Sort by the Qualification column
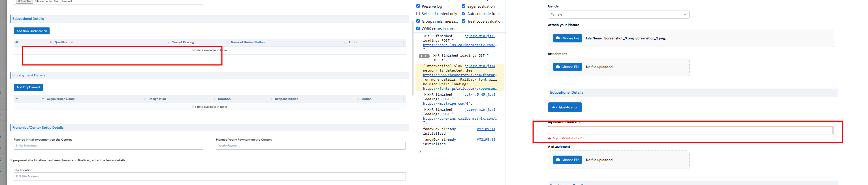This screenshot has height=185, width=868. pyautogui.click(x=111, y=42)
